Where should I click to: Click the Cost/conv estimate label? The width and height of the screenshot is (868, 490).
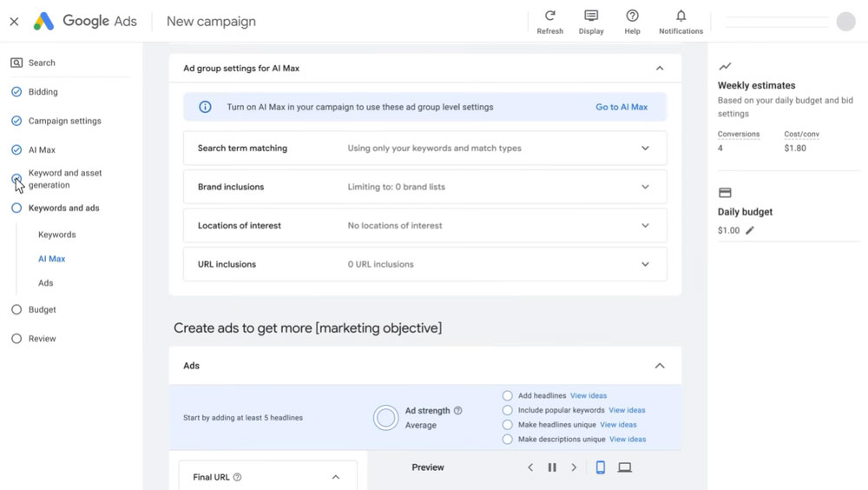tap(801, 134)
